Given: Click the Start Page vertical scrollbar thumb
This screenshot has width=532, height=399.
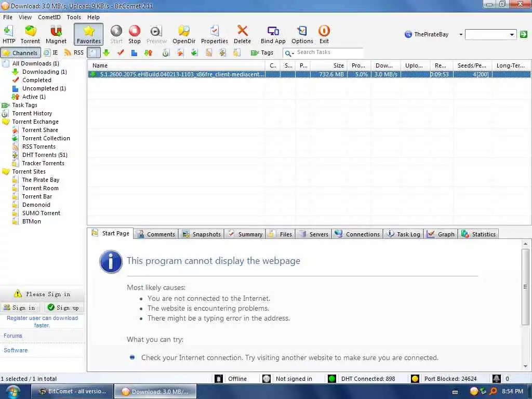Looking at the screenshot, I should 525,287.
